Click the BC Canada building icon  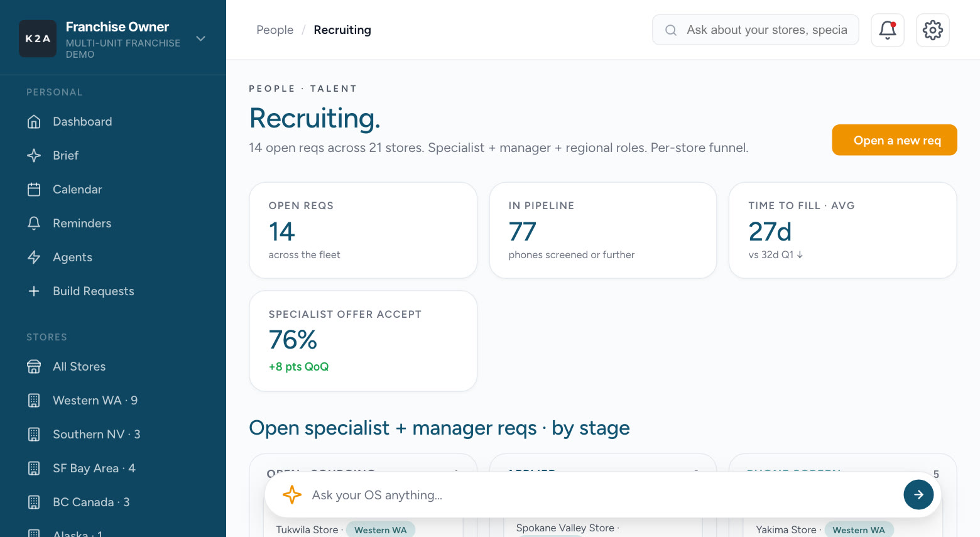click(x=34, y=502)
